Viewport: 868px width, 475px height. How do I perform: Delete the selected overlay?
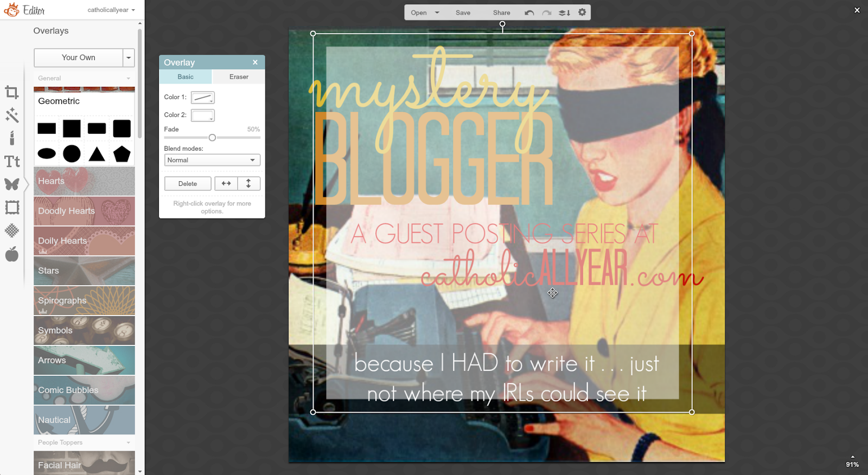[x=188, y=183]
